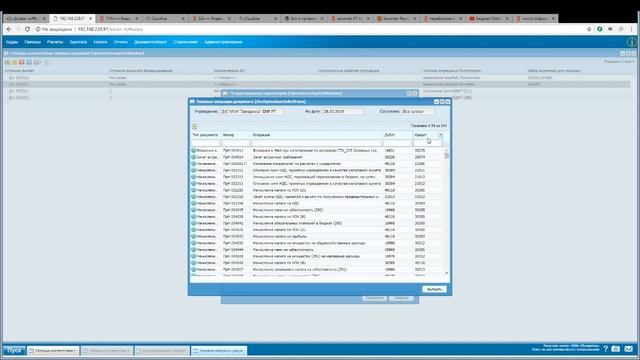Open the Налоги menu
This screenshot has width=640, height=360.
coord(100,42)
